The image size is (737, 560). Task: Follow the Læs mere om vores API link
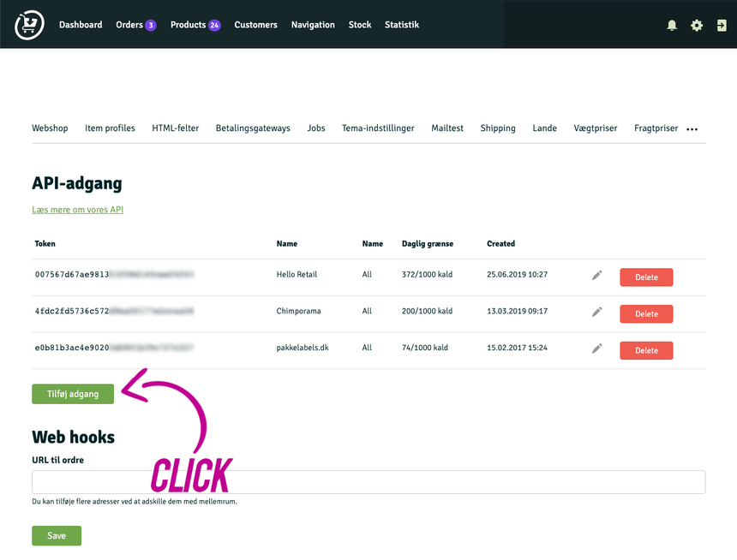(x=78, y=210)
